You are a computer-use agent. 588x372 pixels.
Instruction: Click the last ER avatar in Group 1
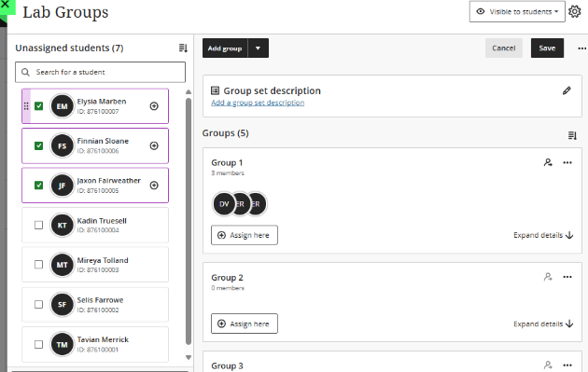coord(258,204)
